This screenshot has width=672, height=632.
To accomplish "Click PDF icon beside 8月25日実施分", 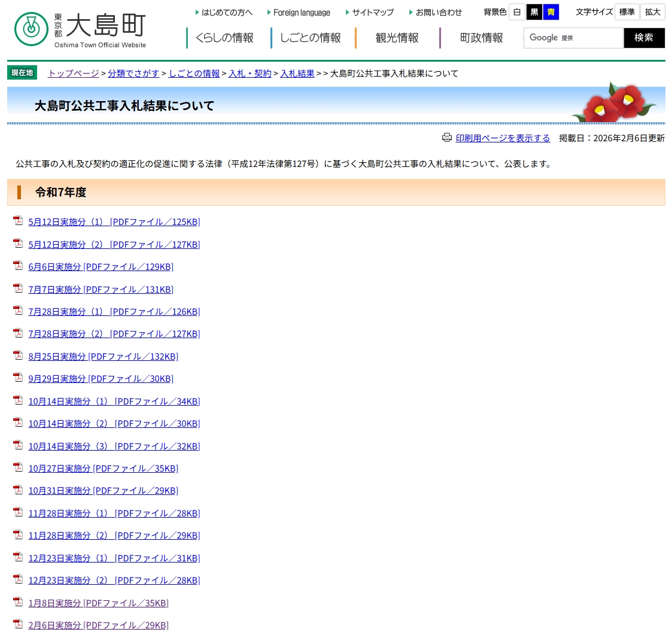I will pos(18,355).
